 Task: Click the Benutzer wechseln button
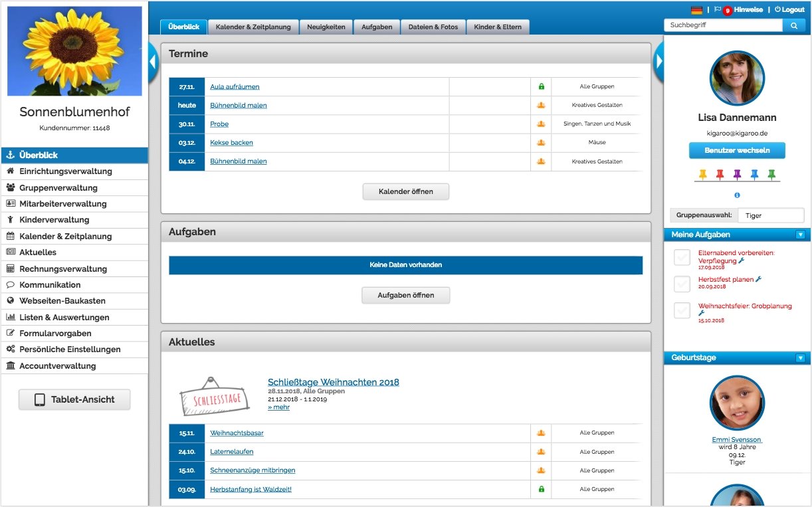coord(737,150)
